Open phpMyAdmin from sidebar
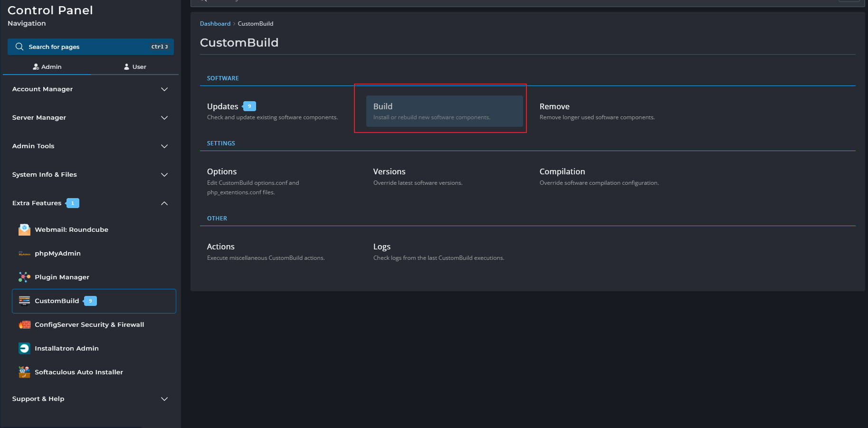The image size is (868, 428). [x=94, y=253]
